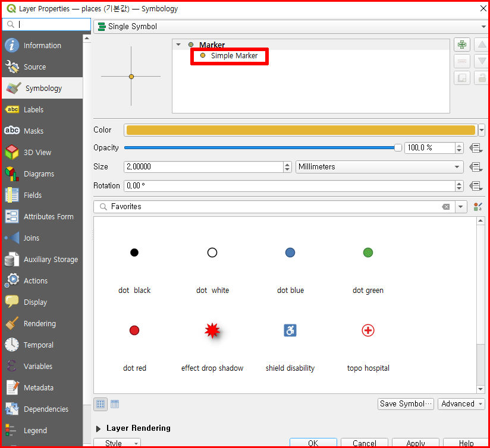Screen dimensions: 490x448
Task: Expand the Layer Rendering section
Action: (98, 428)
